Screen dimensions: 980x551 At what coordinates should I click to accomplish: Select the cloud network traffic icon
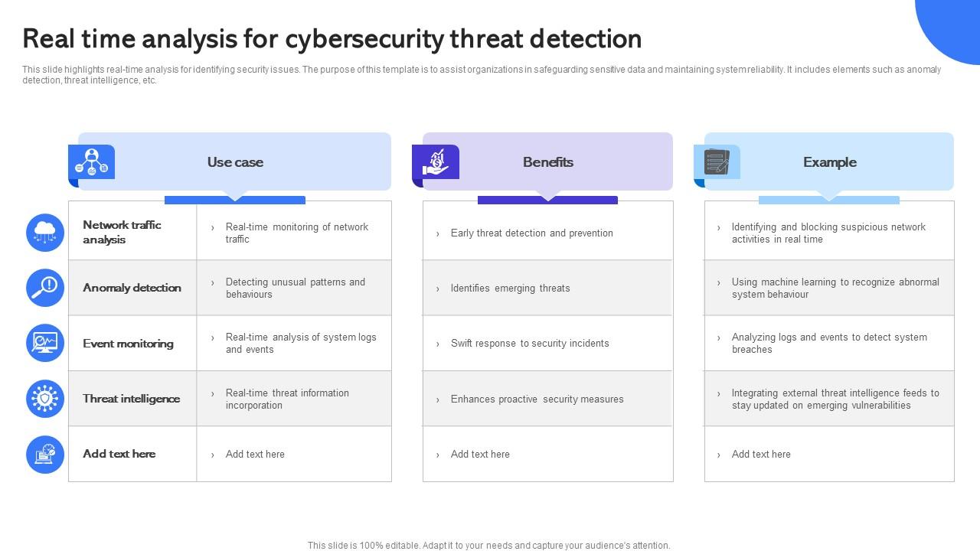tap(45, 233)
